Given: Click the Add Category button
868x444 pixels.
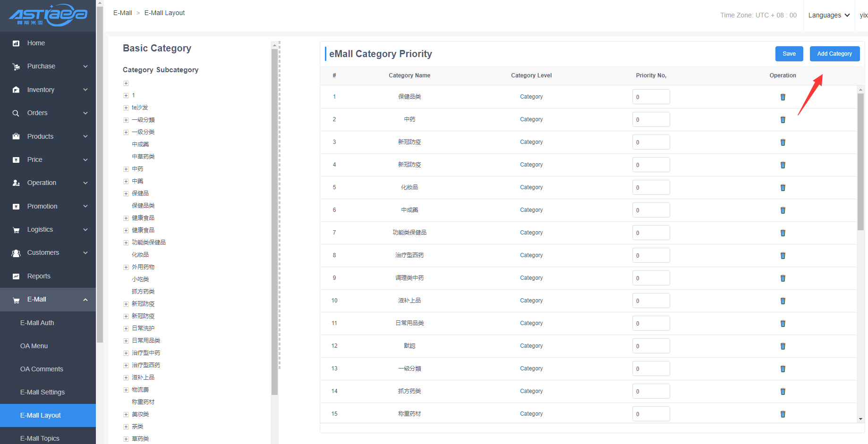Looking at the screenshot, I should (x=834, y=54).
